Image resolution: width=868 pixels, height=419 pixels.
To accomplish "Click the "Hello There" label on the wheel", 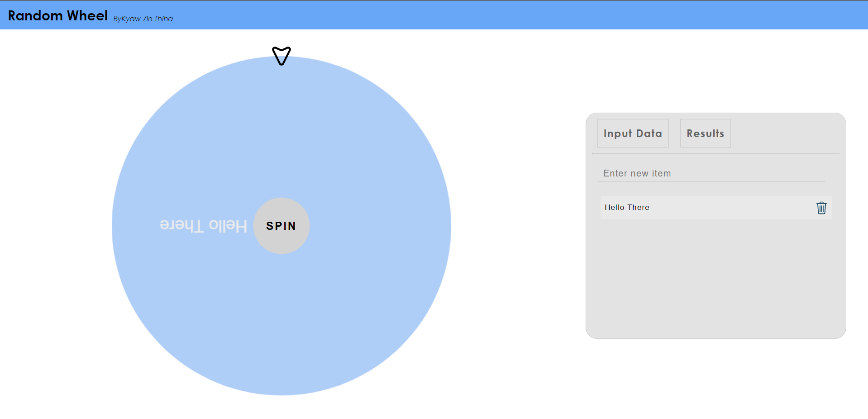I will 204,226.
